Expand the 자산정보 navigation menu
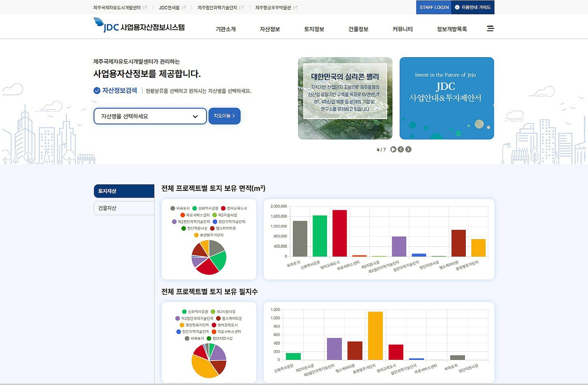Screen dimensions: 588x385 point(270,29)
